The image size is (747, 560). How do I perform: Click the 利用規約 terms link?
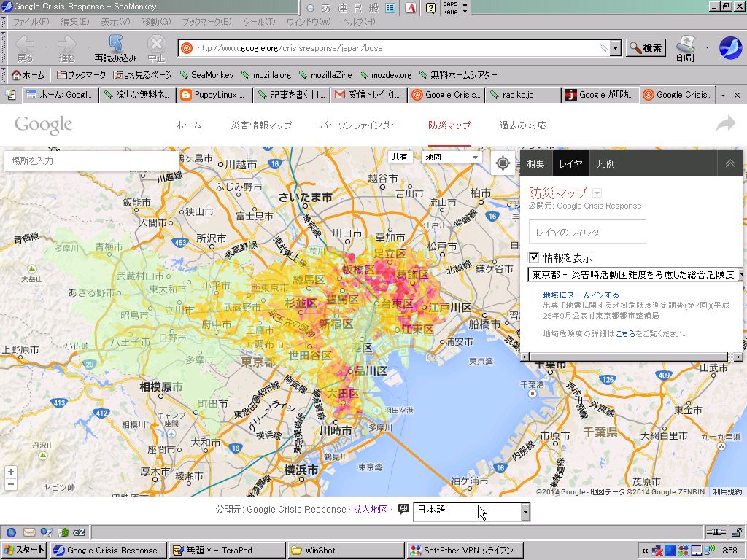point(727,492)
